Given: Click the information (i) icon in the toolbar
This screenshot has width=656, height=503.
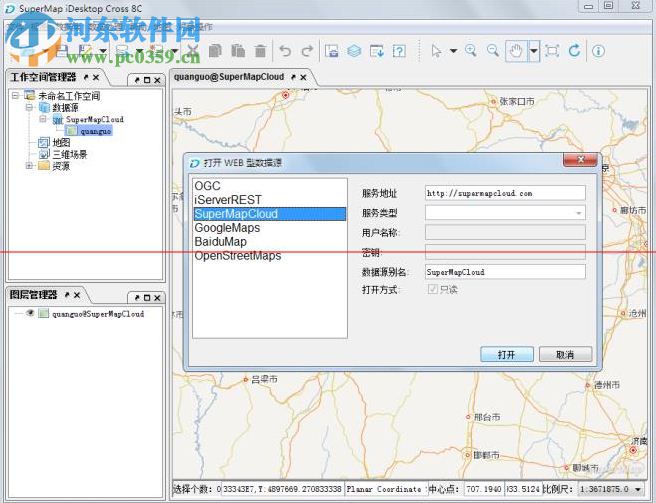Looking at the screenshot, I should [598, 51].
